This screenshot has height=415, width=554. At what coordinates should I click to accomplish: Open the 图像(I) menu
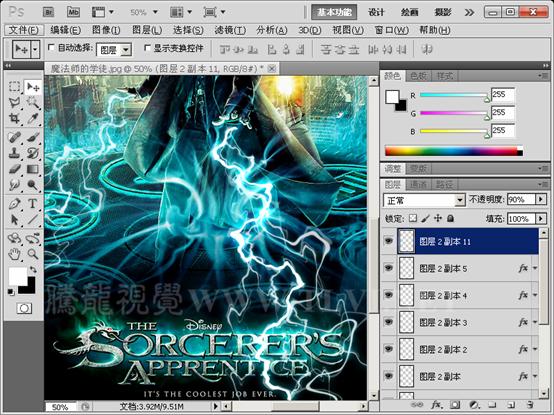click(106, 30)
